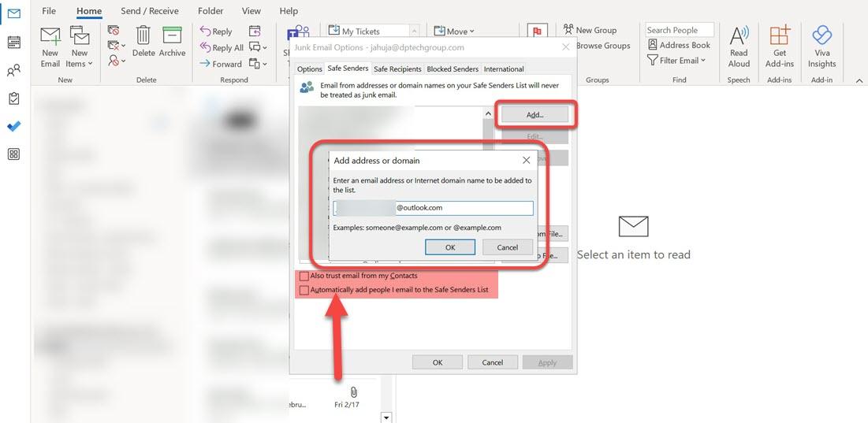Open Calendar from left sidebar
This screenshot has width=868, height=423.
pos(13,43)
